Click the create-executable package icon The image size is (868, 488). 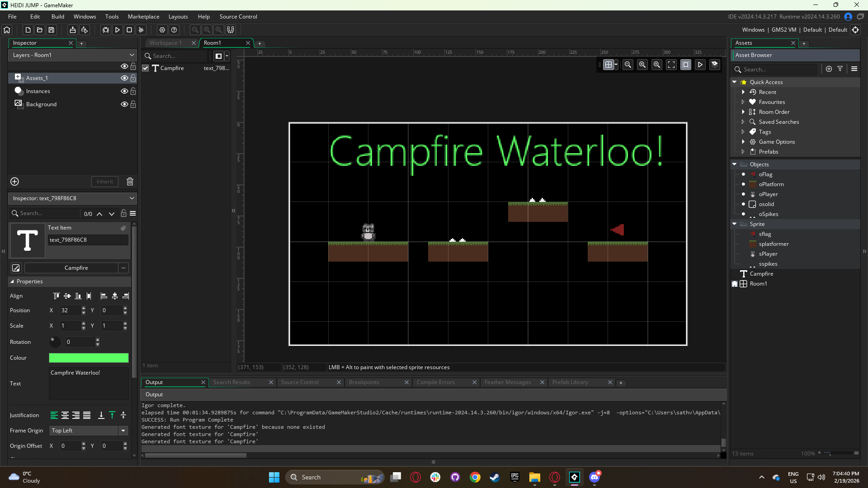(72, 30)
